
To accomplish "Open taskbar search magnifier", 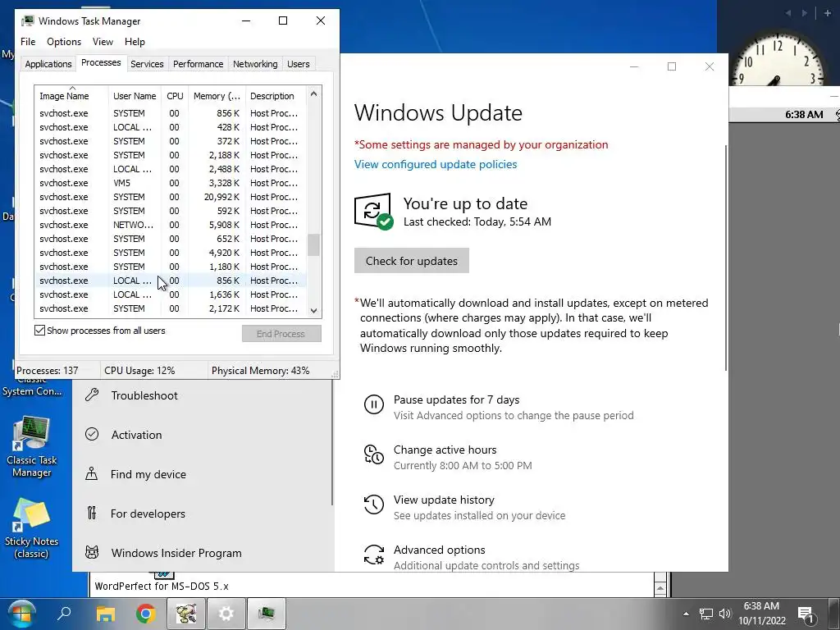I will click(x=64, y=614).
